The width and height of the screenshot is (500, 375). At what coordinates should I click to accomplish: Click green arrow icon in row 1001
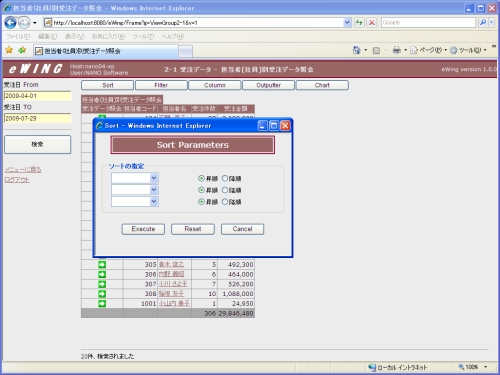coord(102,304)
